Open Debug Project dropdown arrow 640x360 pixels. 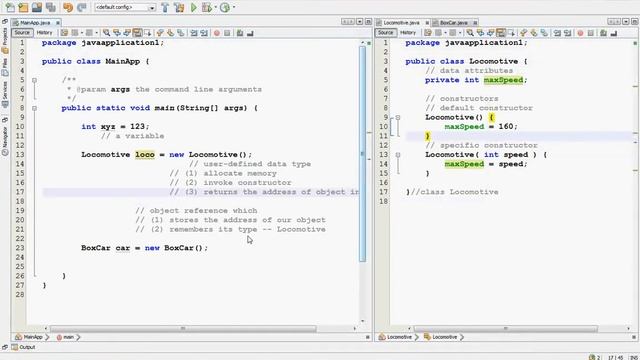point(216,7)
